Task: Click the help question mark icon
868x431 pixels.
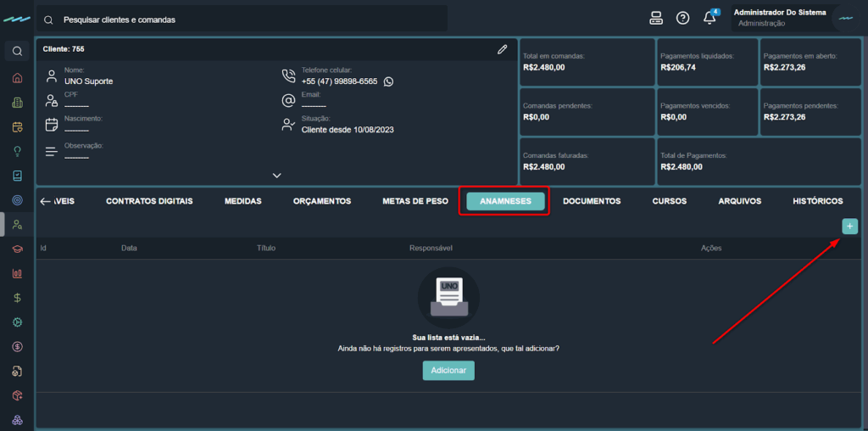Action: [682, 19]
